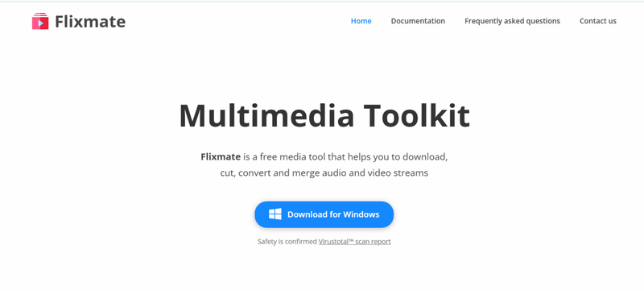Click the Flixmate logo icon

click(x=40, y=22)
